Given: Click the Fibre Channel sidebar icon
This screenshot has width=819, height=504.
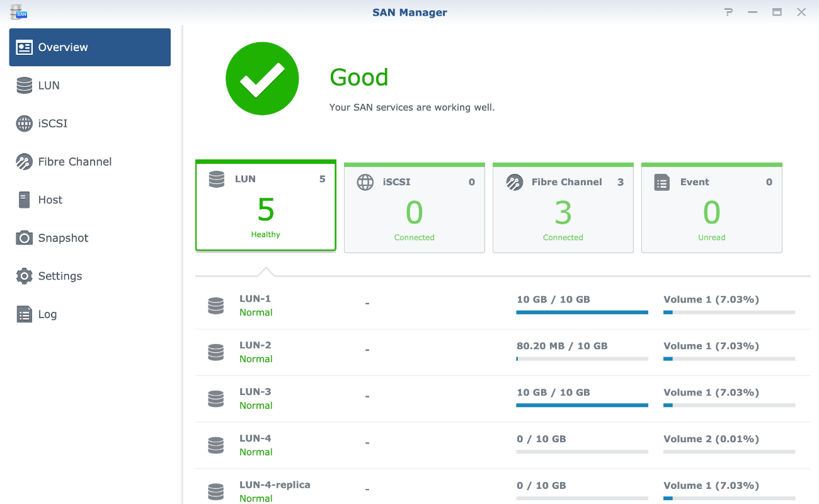Looking at the screenshot, I should (23, 161).
